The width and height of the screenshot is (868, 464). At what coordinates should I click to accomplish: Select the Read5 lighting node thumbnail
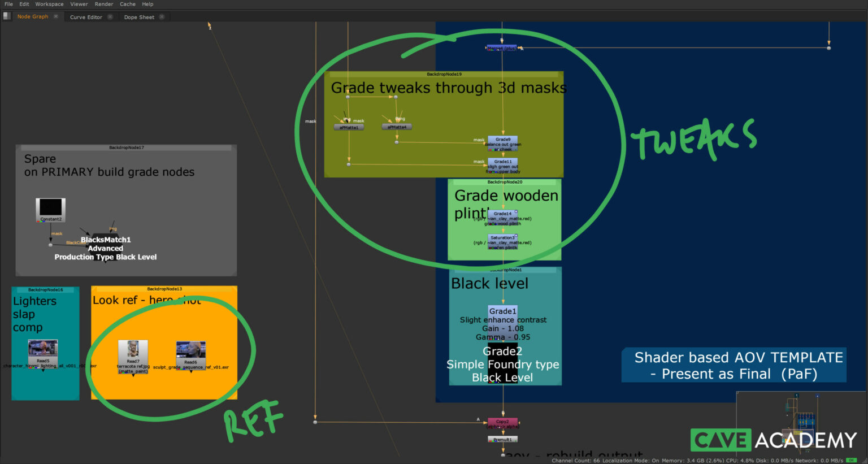pyautogui.click(x=43, y=349)
